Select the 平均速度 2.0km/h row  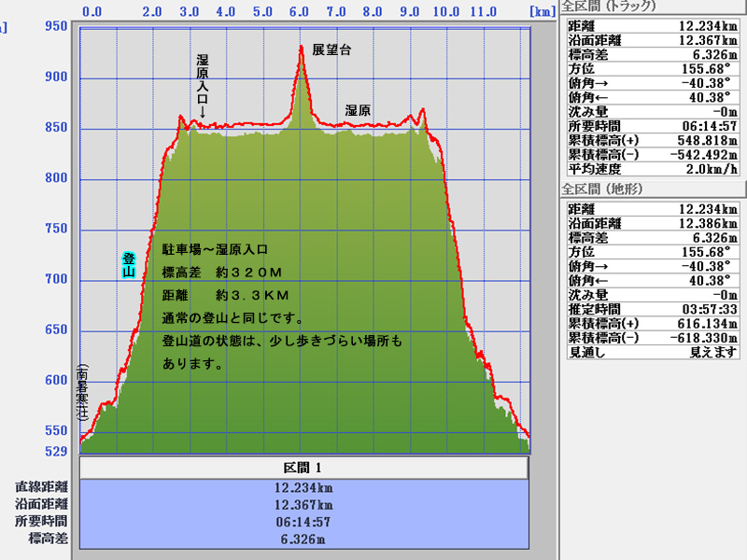[652, 169]
